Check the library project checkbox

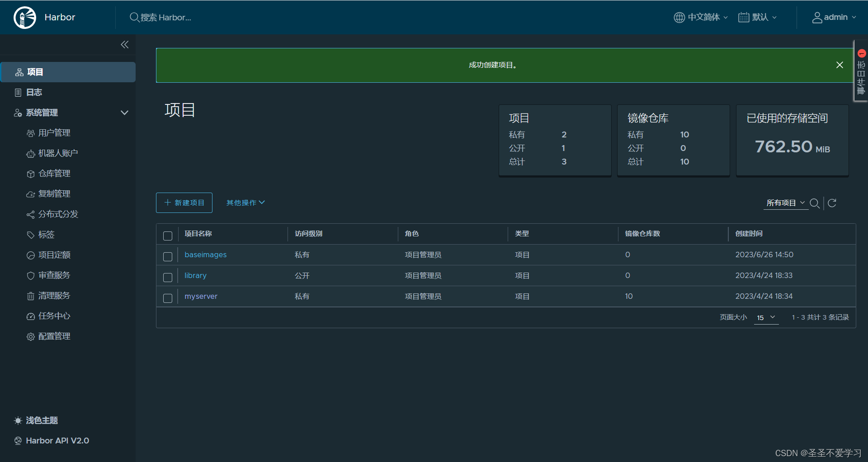[x=168, y=278]
